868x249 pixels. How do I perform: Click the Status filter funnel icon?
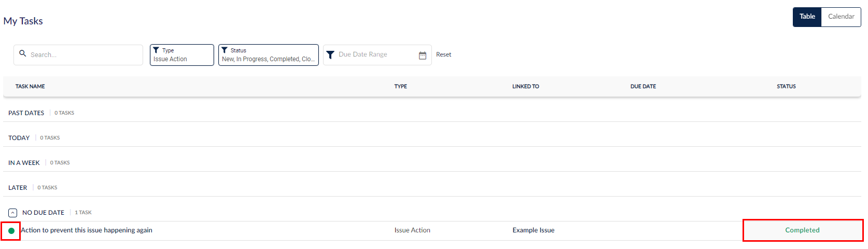tap(225, 50)
